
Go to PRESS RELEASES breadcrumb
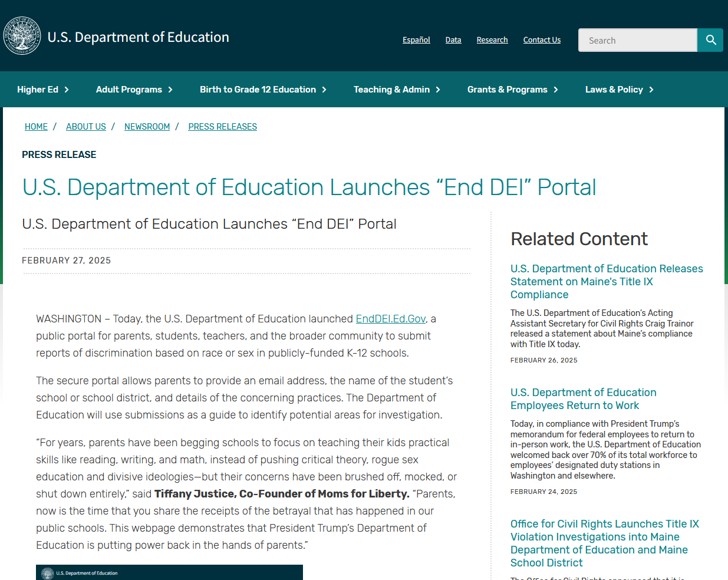tap(223, 127)
